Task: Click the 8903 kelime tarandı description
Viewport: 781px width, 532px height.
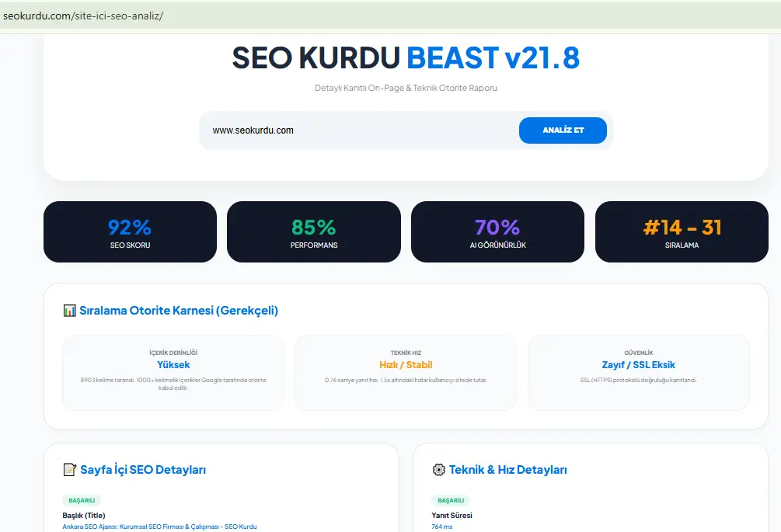Action: [173, 384]
